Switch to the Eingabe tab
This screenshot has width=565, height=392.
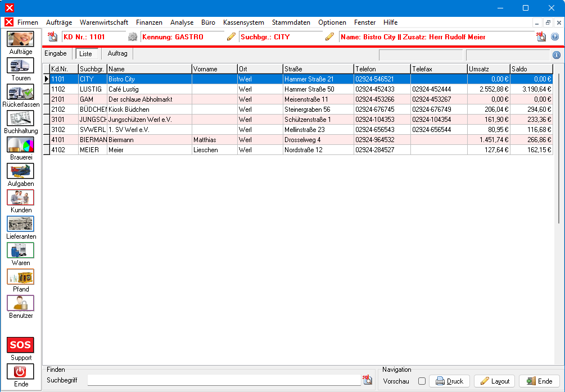pyautogui.click(x=56, y=54)
